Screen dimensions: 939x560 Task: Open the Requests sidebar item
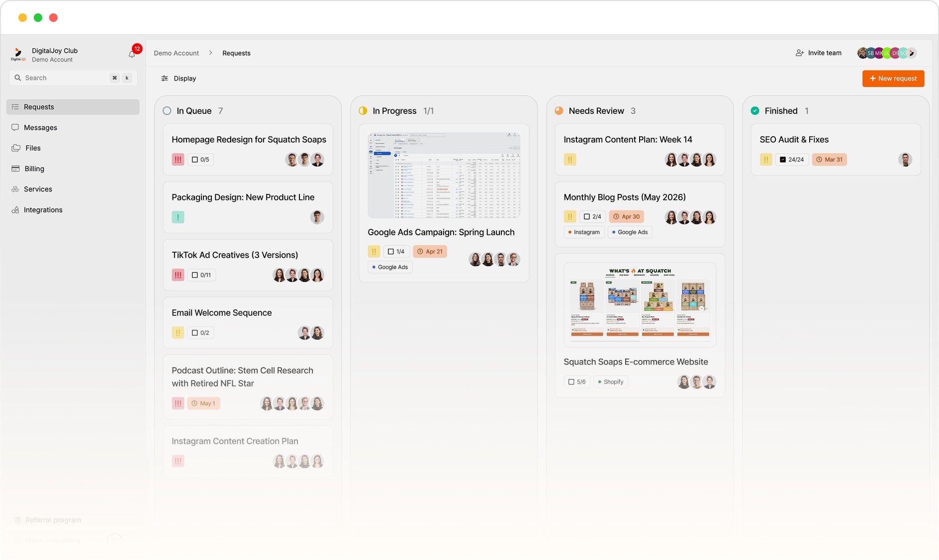click(73, 107)
